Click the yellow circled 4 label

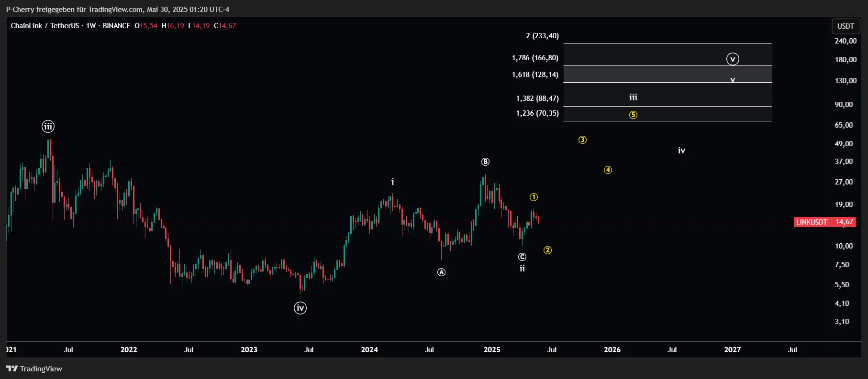pyautogui.click(x=608, y=170)
